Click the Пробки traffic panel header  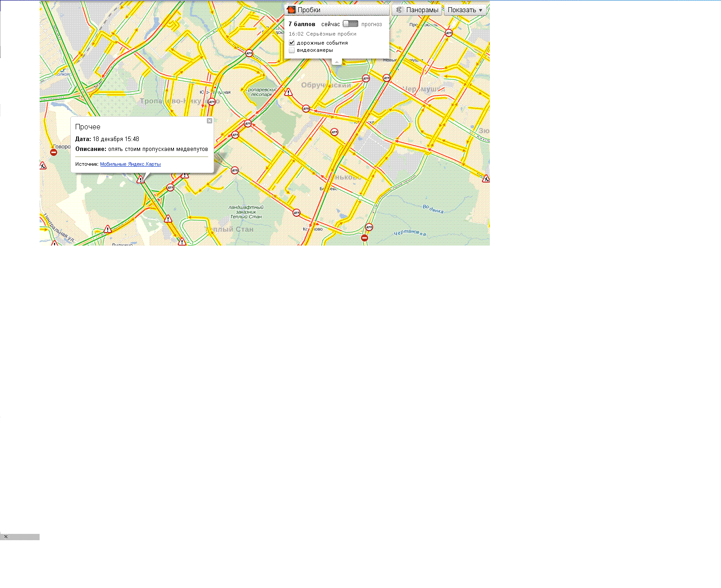pos(337,10)
